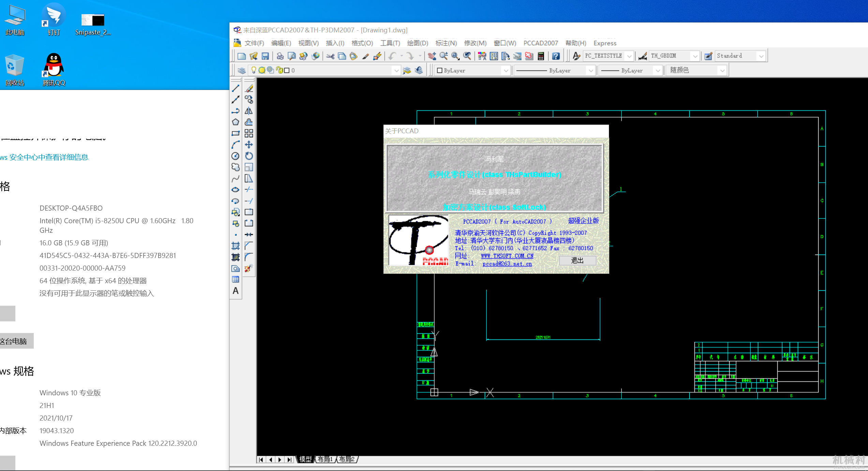
Task: Open the 钉钉 desktop shortcut
Action: tap(54, 19)
